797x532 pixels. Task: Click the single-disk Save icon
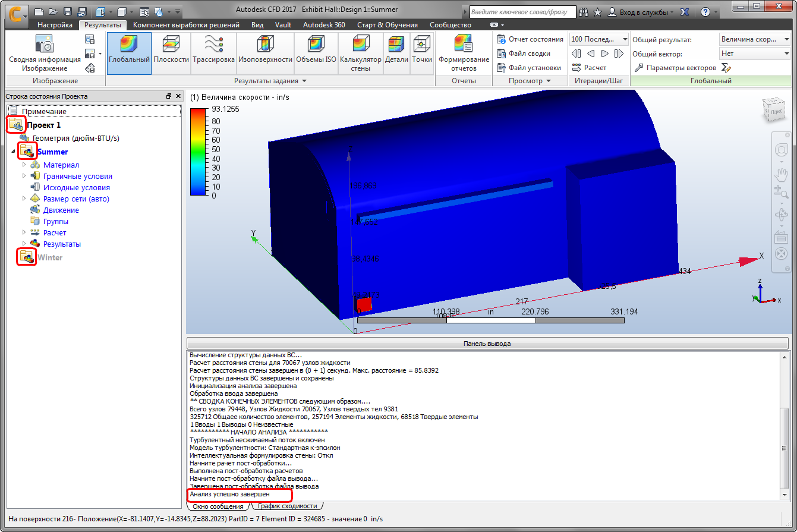[x=68, y=11]
